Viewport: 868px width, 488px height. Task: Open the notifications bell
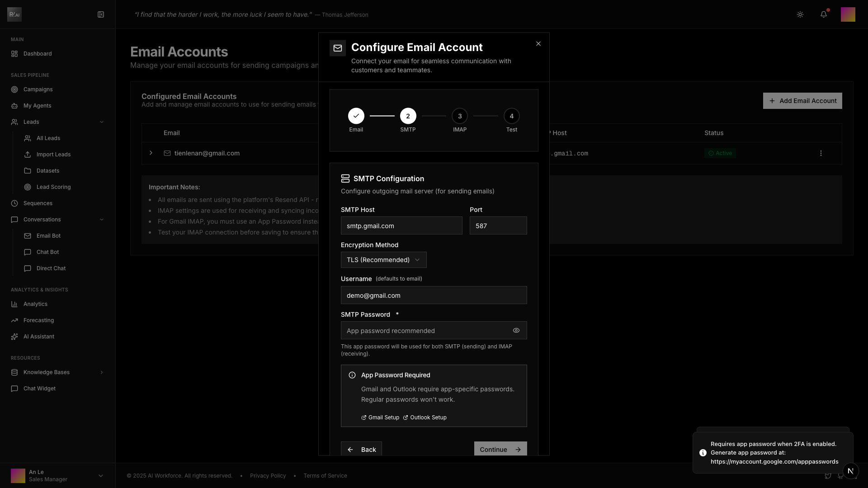824,14
